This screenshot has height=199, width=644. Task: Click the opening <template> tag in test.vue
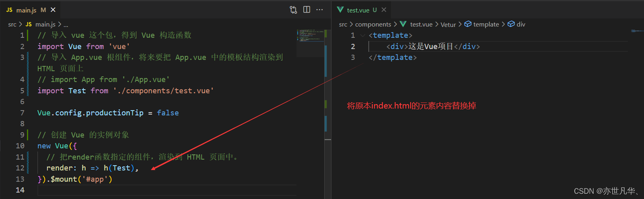391,35
